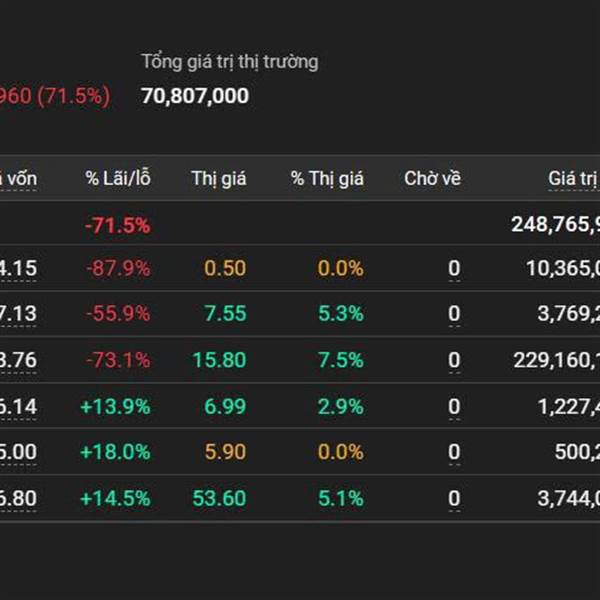Click the 53.60 market price value

(x=219, y=498)
